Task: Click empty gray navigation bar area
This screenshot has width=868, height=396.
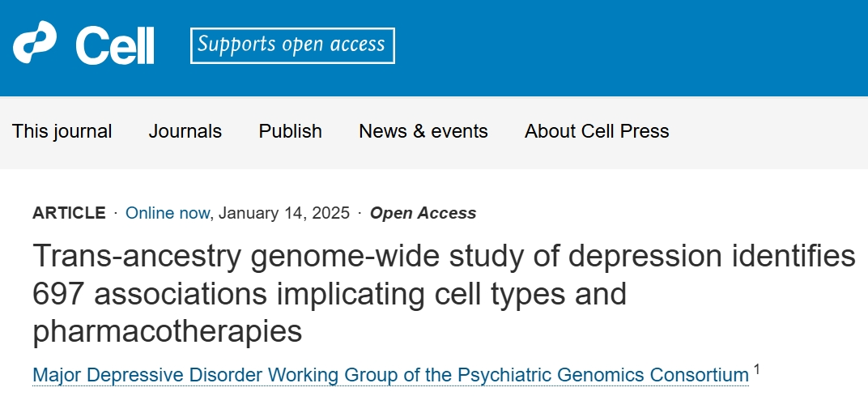Action: tap(769, 131)
